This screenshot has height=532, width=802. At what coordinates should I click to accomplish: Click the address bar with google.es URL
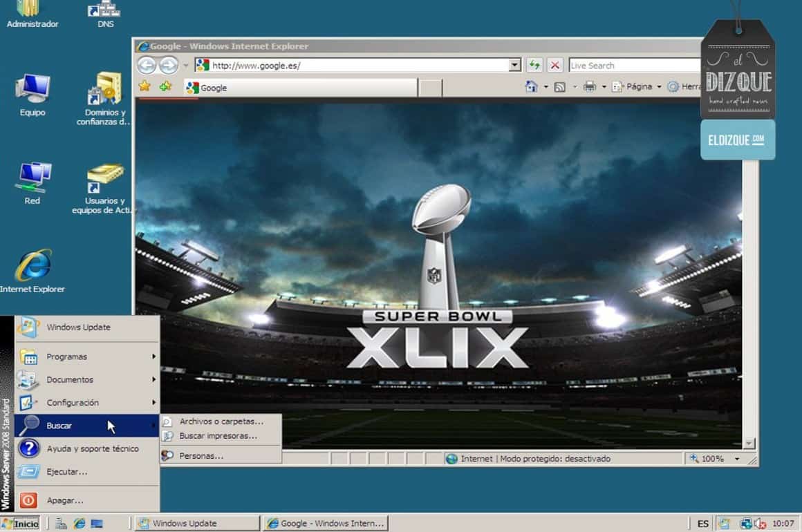[358, 65]
